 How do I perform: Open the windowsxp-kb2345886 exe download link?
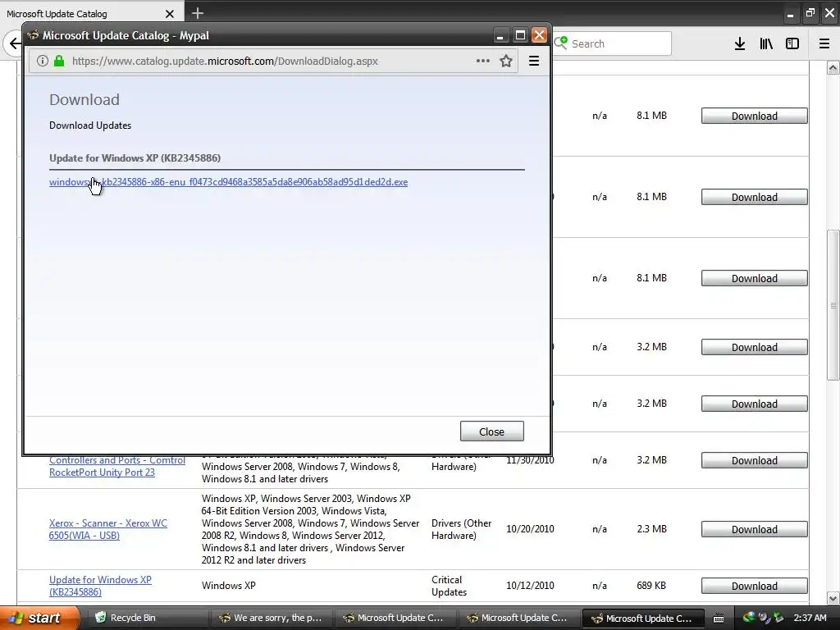point(228,182)
